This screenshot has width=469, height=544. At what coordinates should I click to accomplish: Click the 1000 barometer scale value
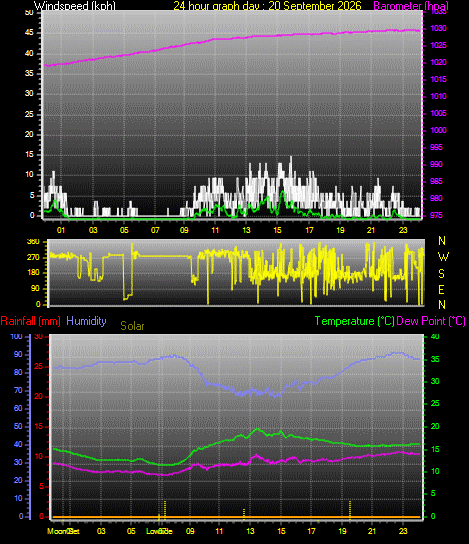click(438, 130)
